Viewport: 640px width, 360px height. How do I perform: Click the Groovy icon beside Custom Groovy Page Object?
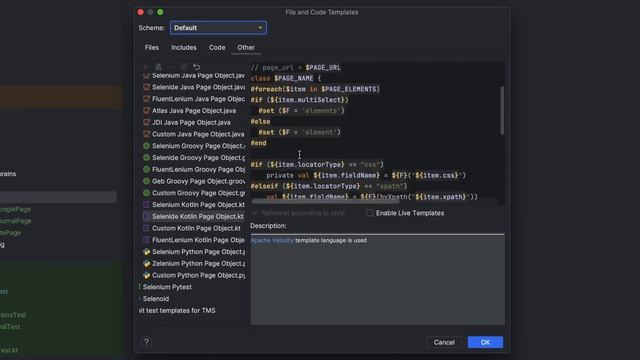pos(147,193)
